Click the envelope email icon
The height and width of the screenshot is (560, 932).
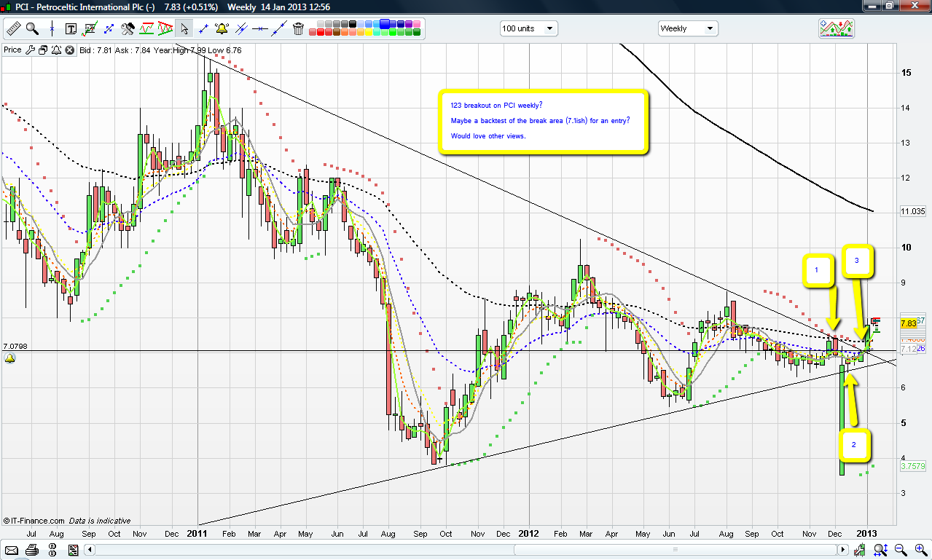point(12,550)
